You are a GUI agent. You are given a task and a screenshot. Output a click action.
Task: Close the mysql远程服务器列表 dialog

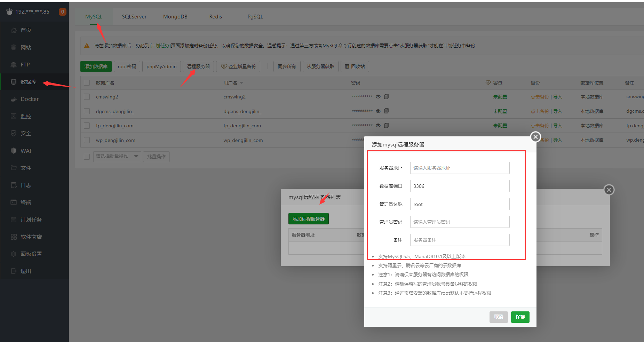click(609, 190)
